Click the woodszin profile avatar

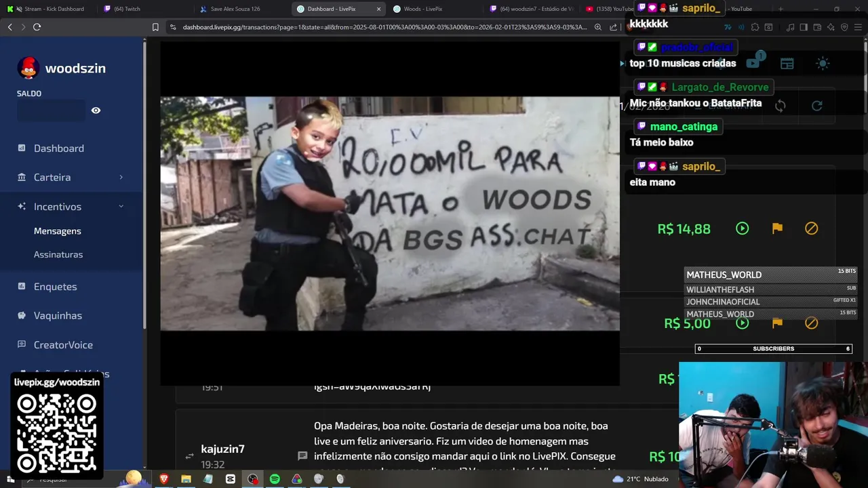point(28,68)
